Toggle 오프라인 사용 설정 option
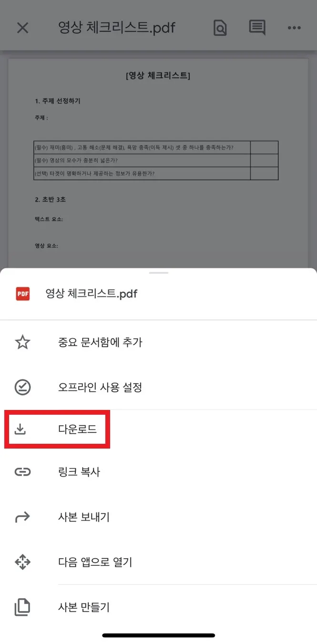 point(158,387)
